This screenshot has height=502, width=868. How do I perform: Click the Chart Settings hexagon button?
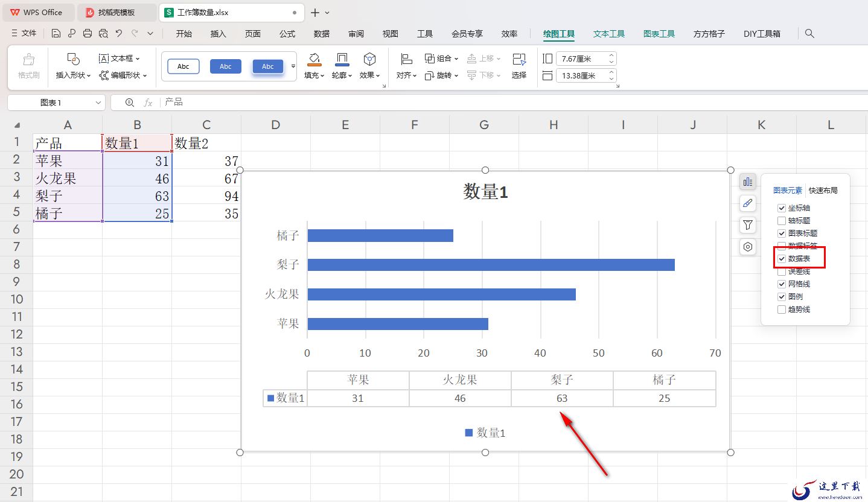click(x=748, y=247)
